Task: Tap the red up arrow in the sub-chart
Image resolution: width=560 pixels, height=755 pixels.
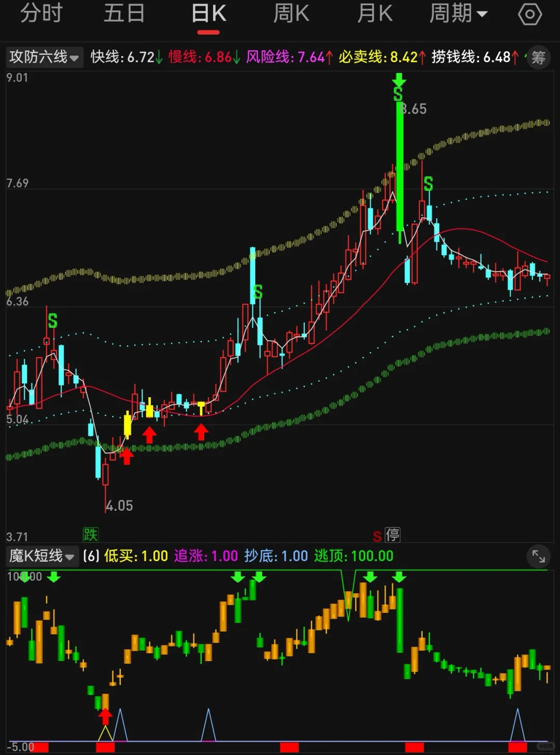Action: point(105,717)
